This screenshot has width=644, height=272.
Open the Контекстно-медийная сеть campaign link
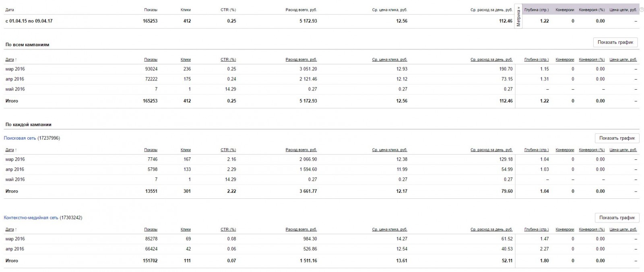(31, 218)
